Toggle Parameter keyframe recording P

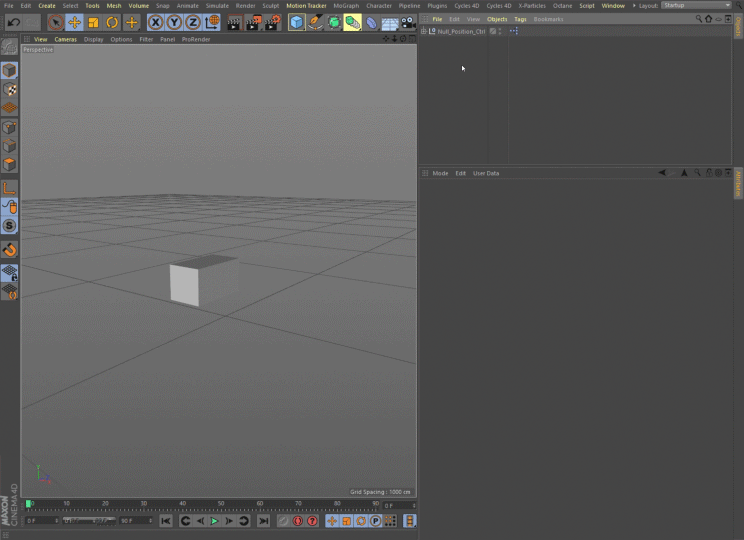[375, 521]
